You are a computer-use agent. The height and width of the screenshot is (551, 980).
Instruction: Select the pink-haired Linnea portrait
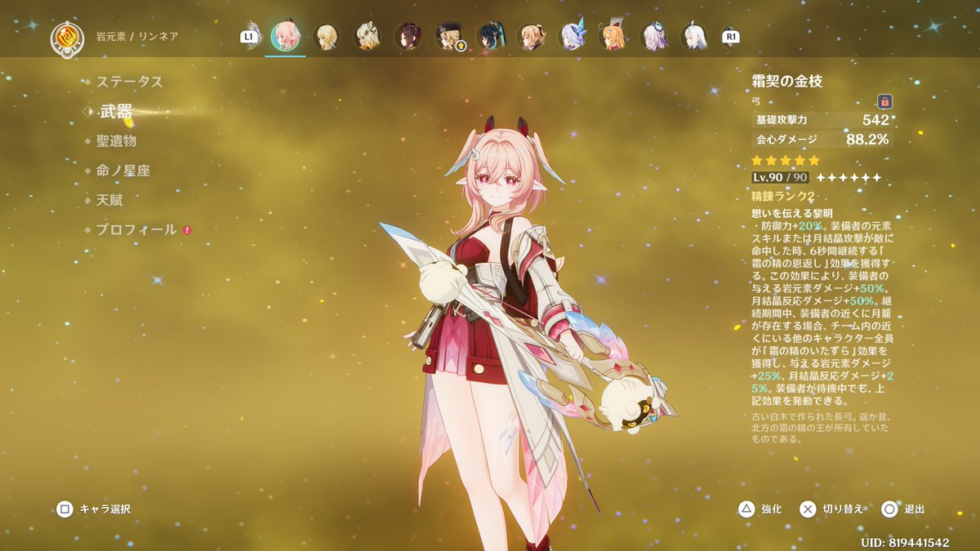pos(285,36)
